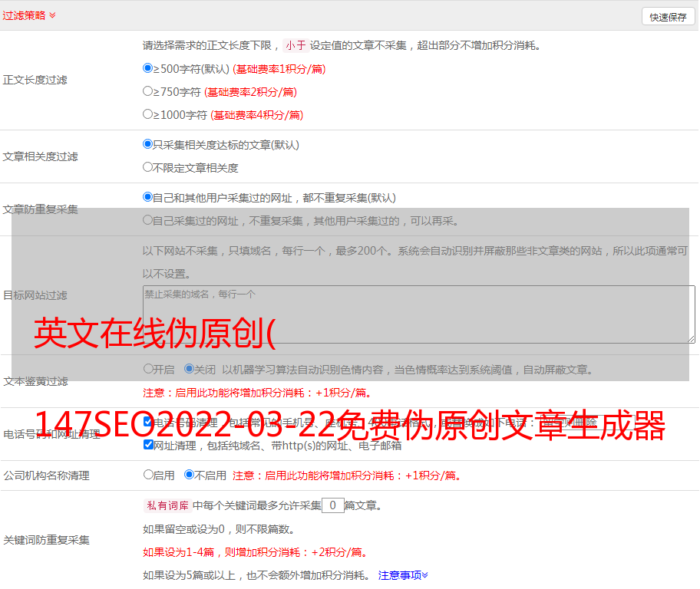
Task: Pick the ≥1000字符 length option
Action: (147, 114)
